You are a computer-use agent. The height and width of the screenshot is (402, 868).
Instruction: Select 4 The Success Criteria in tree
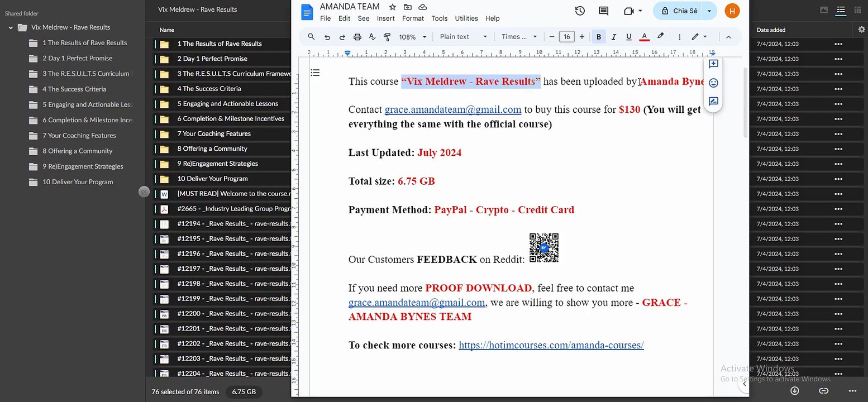[x=74, y=89]
